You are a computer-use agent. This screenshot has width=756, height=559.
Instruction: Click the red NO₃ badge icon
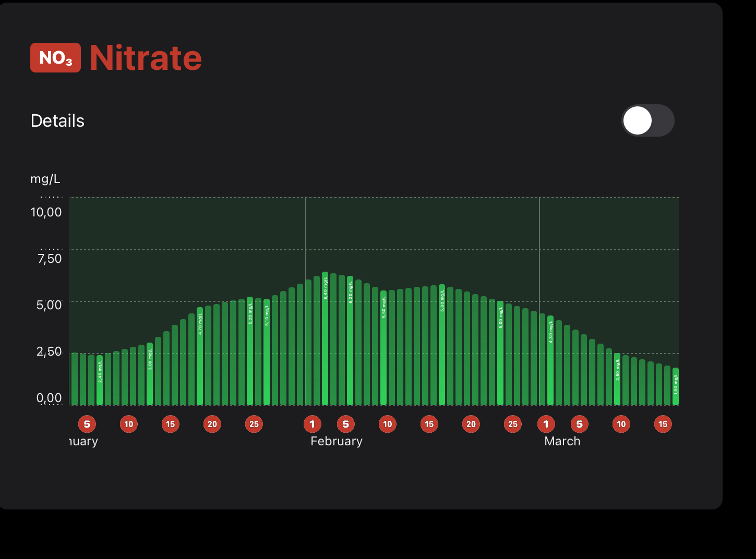[x=55, y=58]
